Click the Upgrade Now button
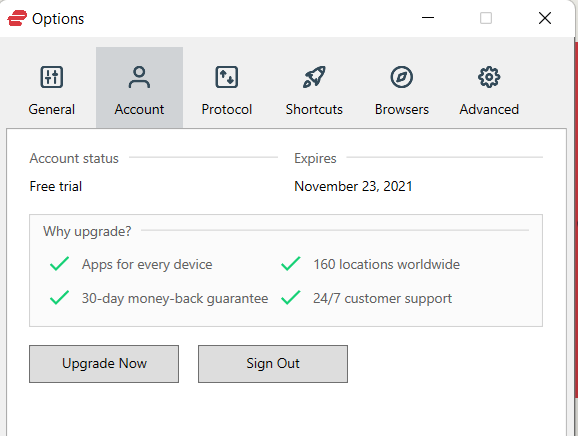 (104, 364)
